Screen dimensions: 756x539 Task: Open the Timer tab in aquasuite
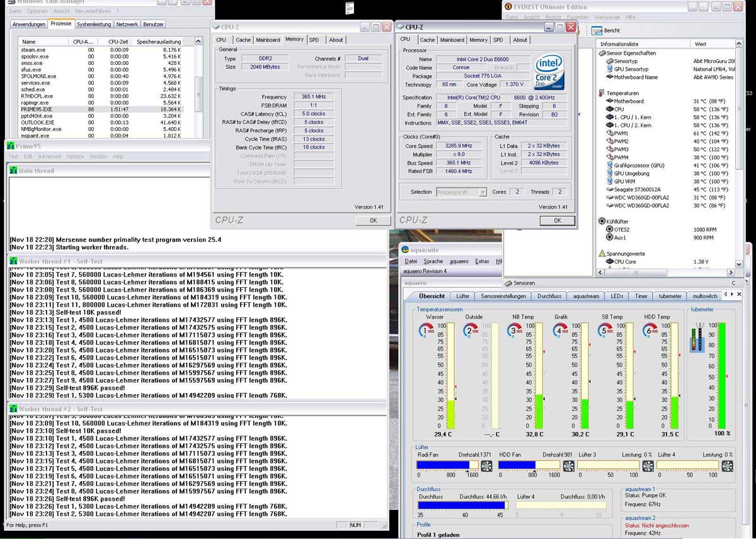coord(641,296)
